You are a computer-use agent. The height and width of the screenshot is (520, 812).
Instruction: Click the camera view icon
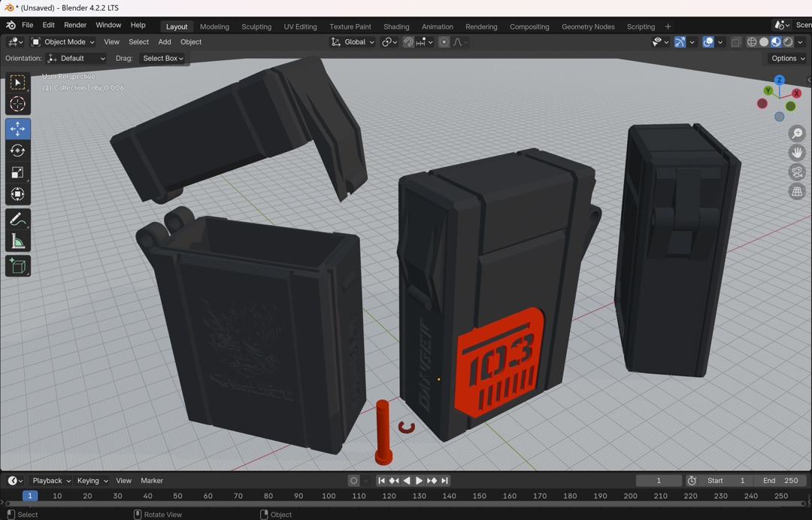797,172
